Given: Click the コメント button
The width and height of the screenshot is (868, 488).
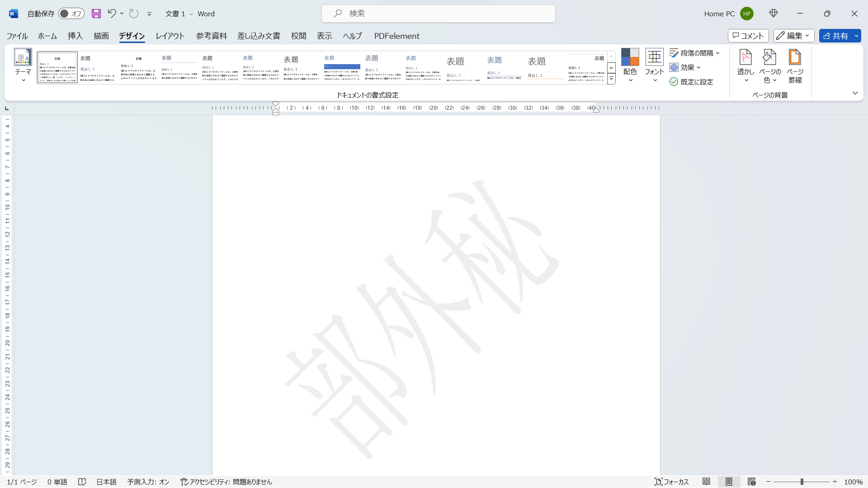Looking at the screenshot, I should [748, 36].
